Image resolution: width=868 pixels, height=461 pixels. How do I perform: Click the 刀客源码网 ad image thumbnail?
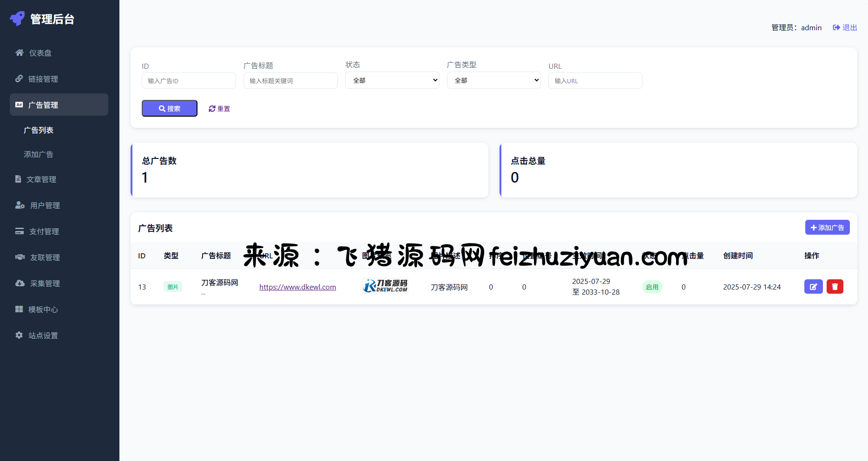click(x=385, y=286)
